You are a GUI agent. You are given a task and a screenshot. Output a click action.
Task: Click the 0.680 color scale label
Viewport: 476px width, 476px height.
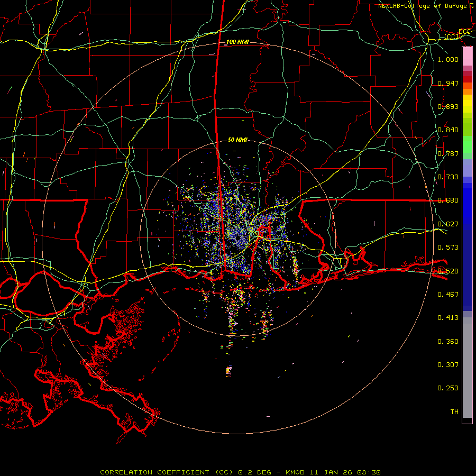pos(448,200)
